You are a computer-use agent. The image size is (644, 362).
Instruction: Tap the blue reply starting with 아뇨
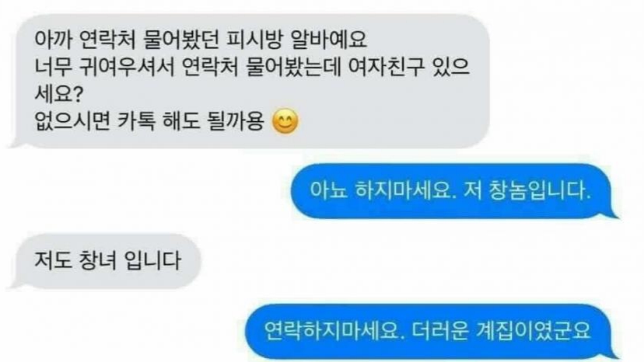(455, 191)
